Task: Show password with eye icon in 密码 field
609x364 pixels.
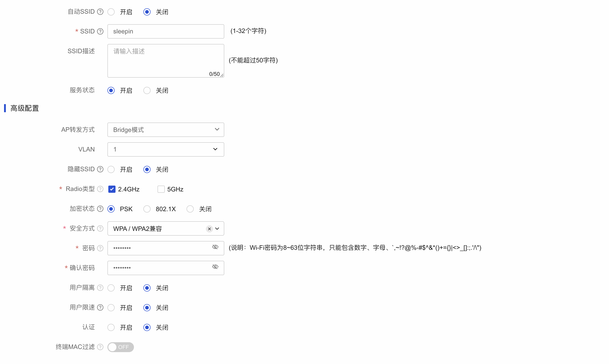Action: tap(215, 247)
